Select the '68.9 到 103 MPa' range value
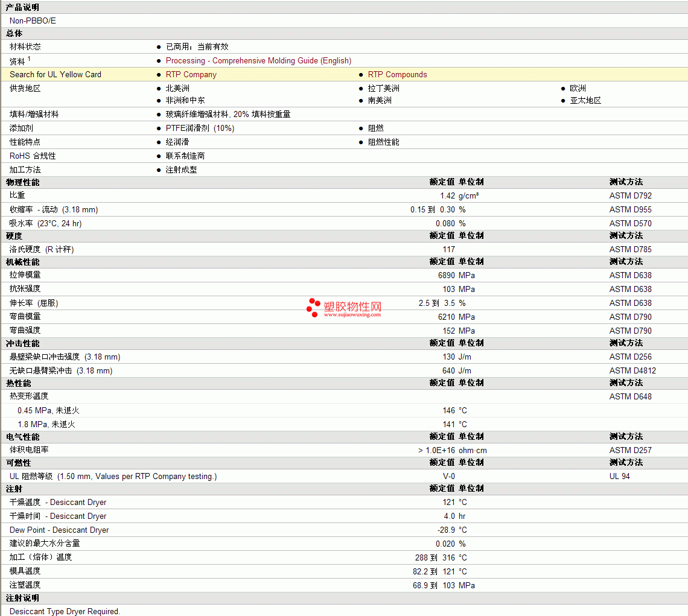Image resolution: width=688 pixels, height=616 pixels. [x=444, y=586]
